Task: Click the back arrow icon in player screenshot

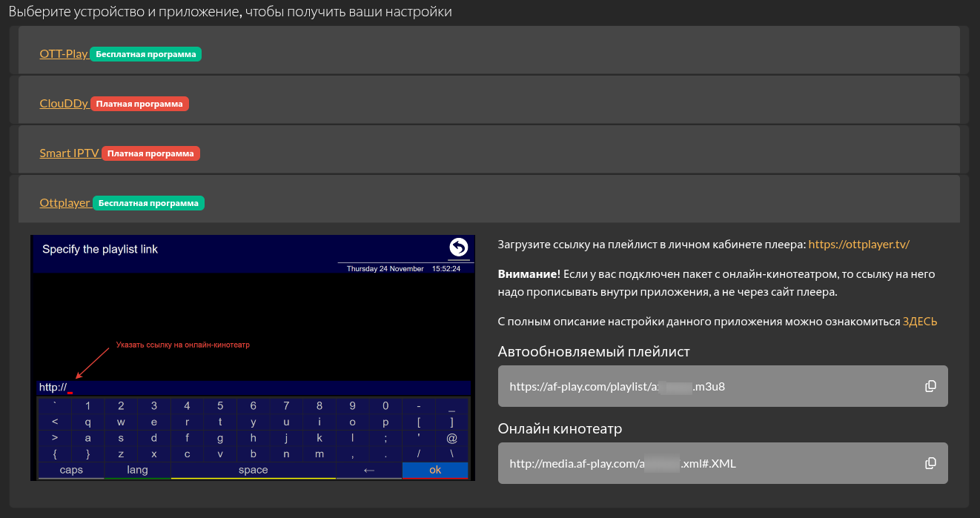Action: pos(459,248)
